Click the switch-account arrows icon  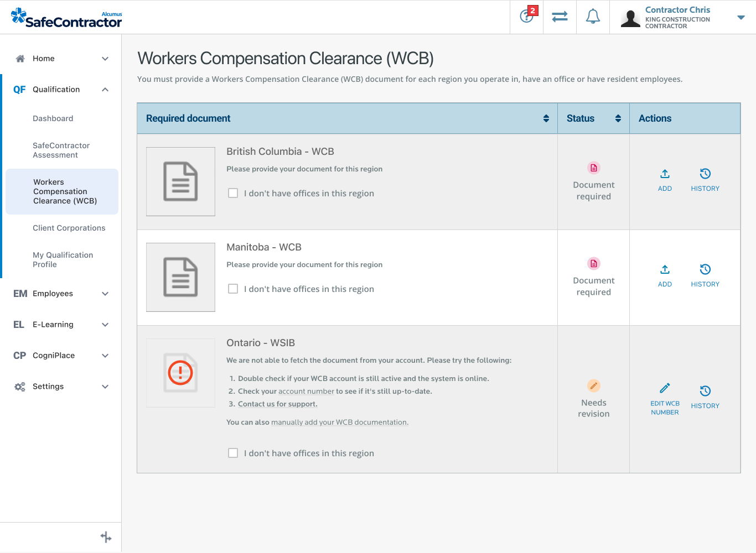[560, 17]
